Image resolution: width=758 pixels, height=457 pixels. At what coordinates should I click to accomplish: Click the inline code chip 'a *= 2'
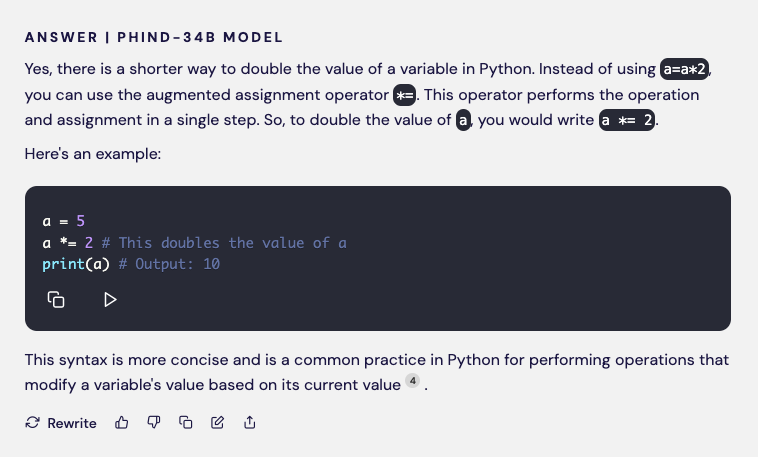(x=627, y=121)
